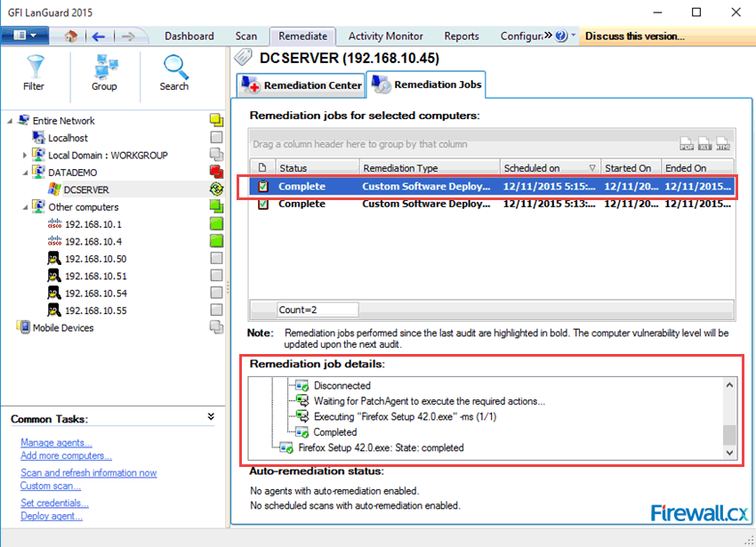Collapse the Entire Network tree node
756x547 pixels.
[10, 121]
